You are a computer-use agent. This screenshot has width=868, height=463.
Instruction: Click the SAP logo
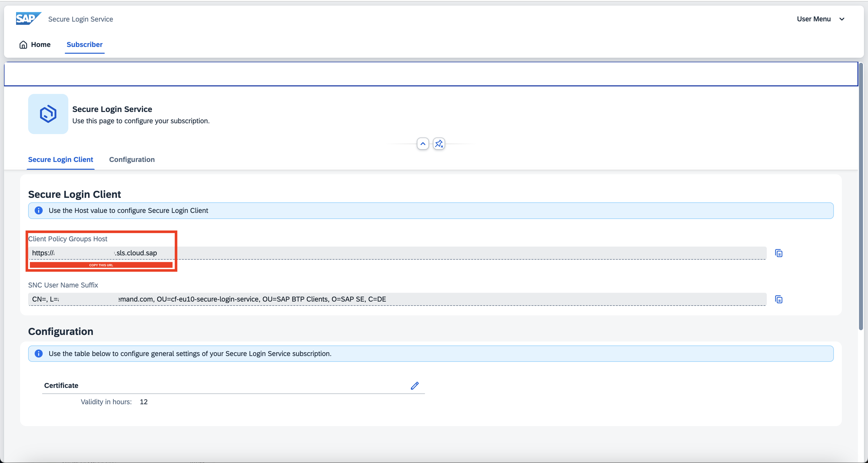pyautogui.click(x=29, y=19)
